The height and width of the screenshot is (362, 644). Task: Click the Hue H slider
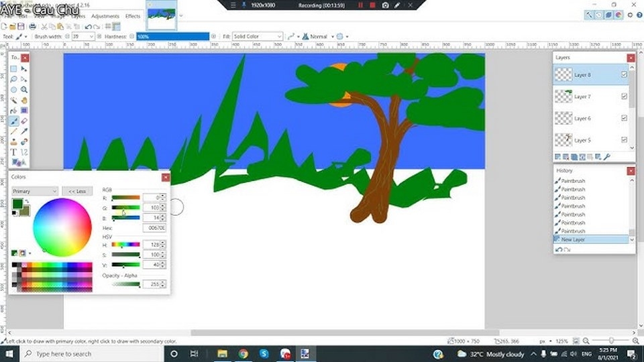pyautogui.click(x=125, y=245)
